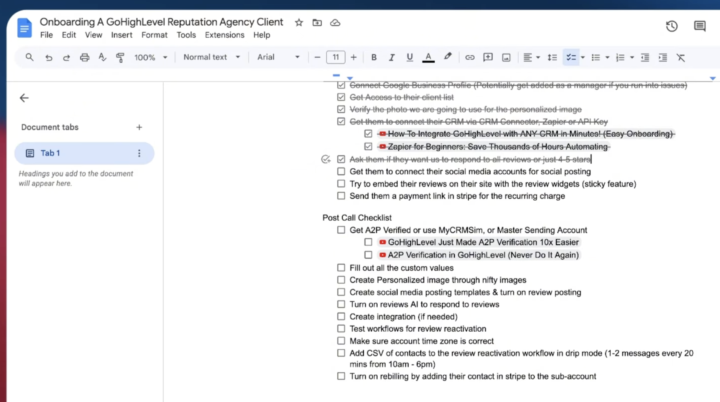
Task: Expand bulleted list options arrow
Action: pos(607,57)
